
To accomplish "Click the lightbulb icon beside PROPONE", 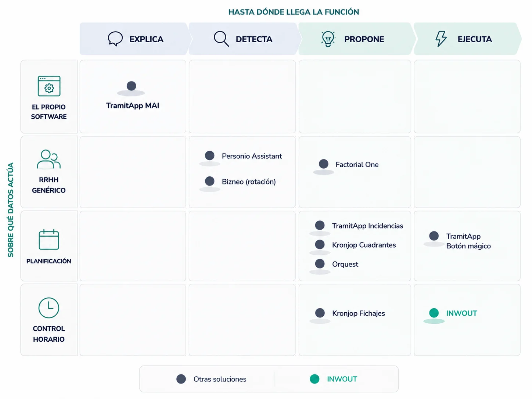I will click(328, 39).
